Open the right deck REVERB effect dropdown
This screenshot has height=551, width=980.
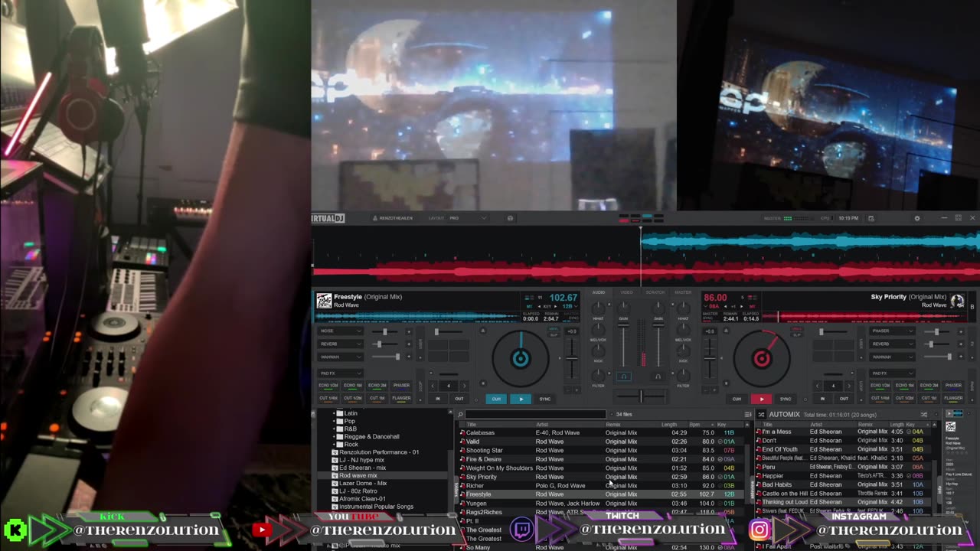892,344
